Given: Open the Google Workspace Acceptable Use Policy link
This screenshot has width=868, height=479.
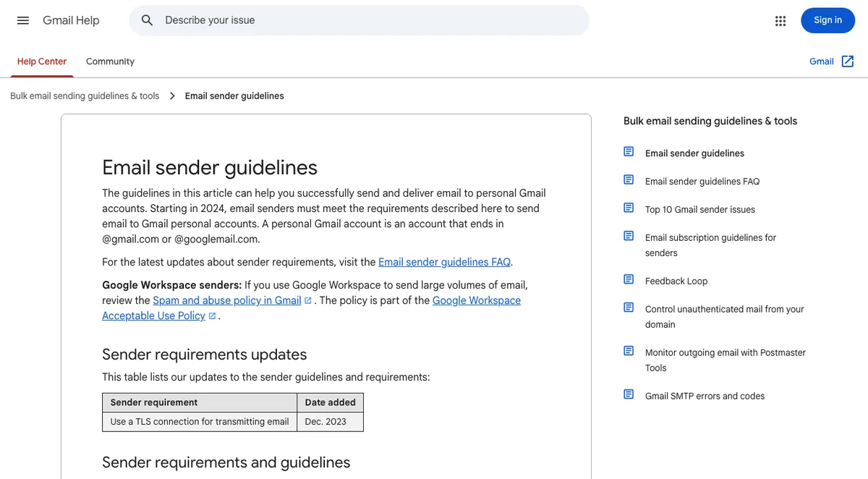Looking at the screenshot, I should 311,308.
